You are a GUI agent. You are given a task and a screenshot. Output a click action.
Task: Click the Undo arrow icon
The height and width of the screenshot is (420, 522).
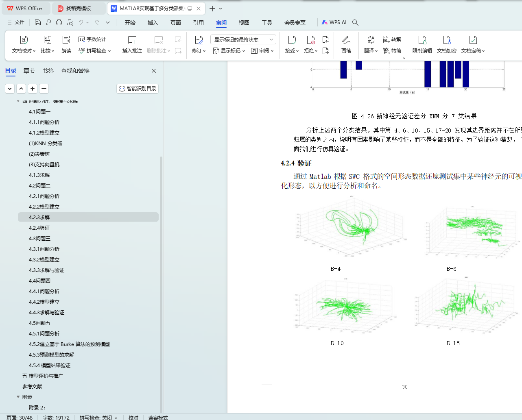pyautogui.click(x=81, y=22)
